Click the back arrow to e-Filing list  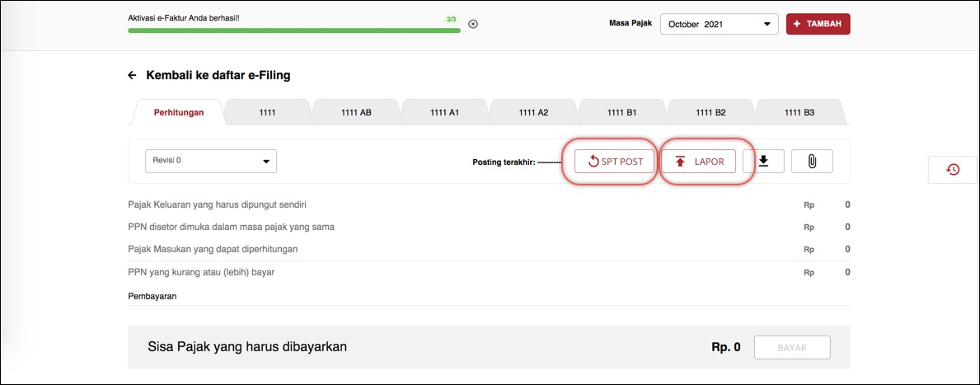point(132,75)
